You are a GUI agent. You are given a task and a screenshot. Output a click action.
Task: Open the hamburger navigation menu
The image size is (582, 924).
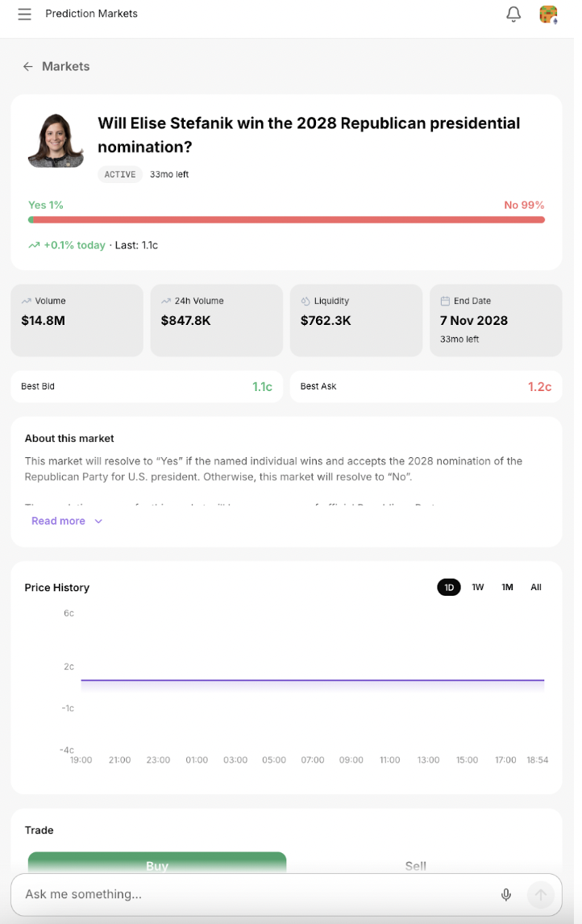tap(24, 14)
